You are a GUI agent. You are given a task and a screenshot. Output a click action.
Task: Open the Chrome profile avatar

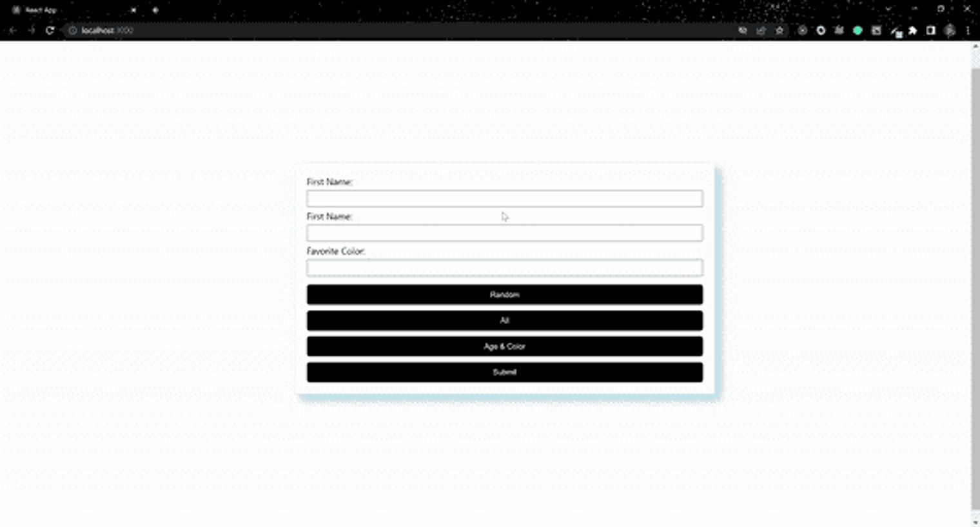[950, 30]
